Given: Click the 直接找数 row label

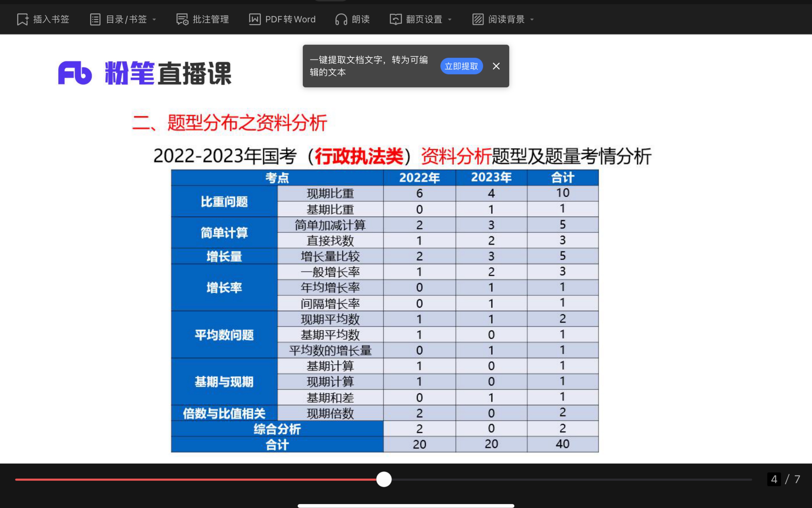Looking at the screenshot, I should point(330,240).
